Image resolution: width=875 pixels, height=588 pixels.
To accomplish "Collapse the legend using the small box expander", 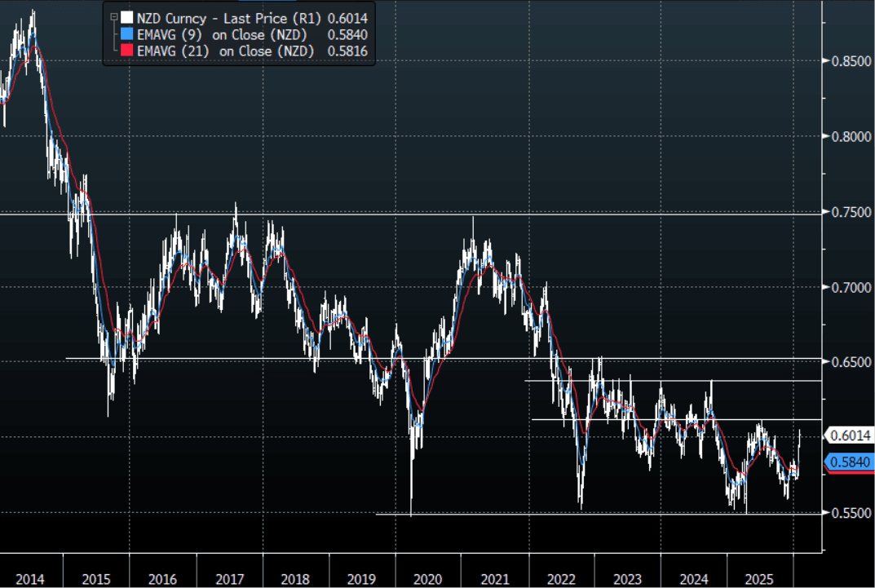I will pyautogui.click(x=113, y=17).
